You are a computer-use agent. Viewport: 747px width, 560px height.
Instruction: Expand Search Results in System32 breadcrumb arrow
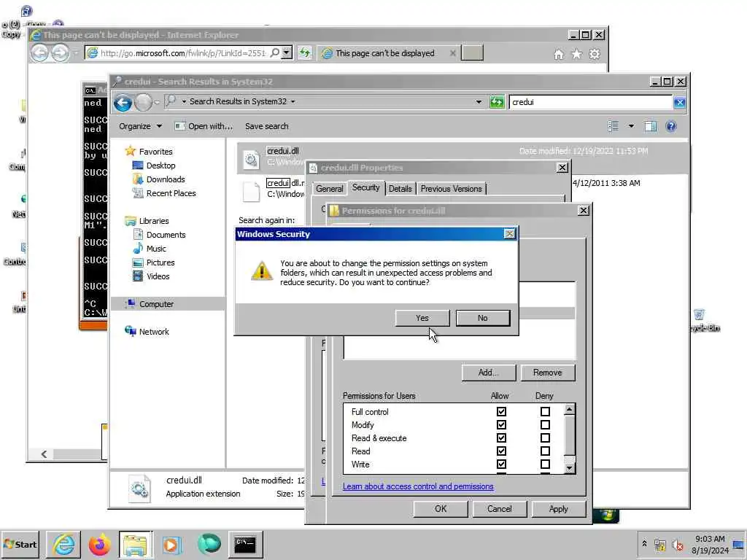click(293, 101)
